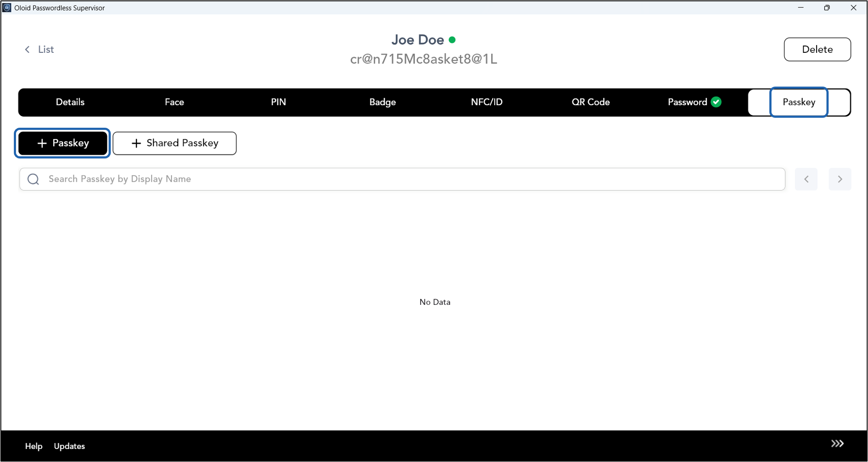Open Help in the footer
The width and height of the screenshot is (868, 462).
point(34,446)
